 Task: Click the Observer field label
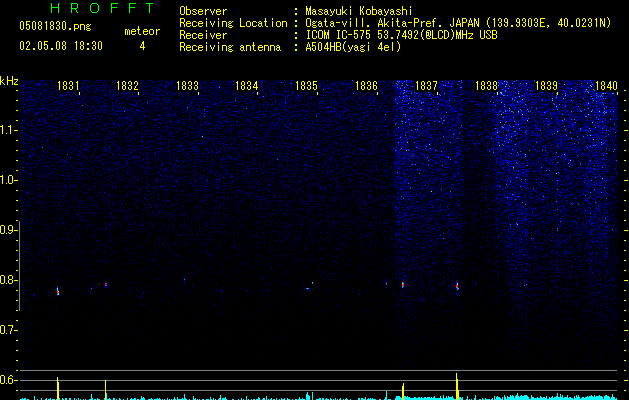pos(203,11)
